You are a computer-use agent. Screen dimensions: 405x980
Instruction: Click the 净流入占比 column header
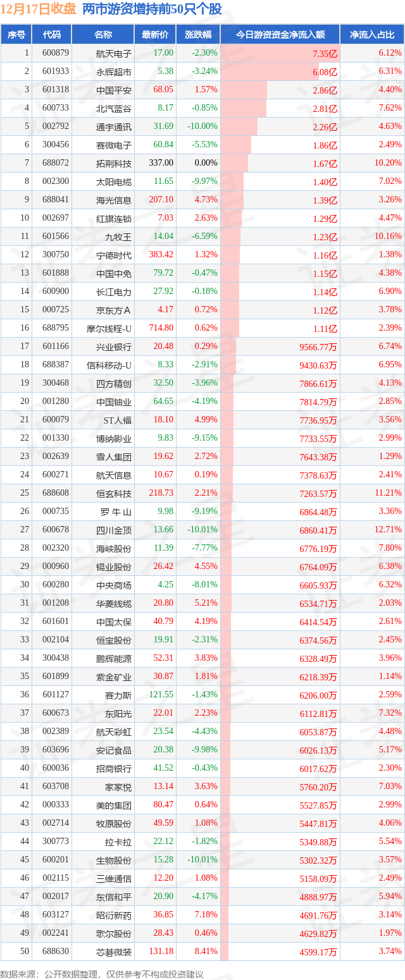[x=372, y=35]
